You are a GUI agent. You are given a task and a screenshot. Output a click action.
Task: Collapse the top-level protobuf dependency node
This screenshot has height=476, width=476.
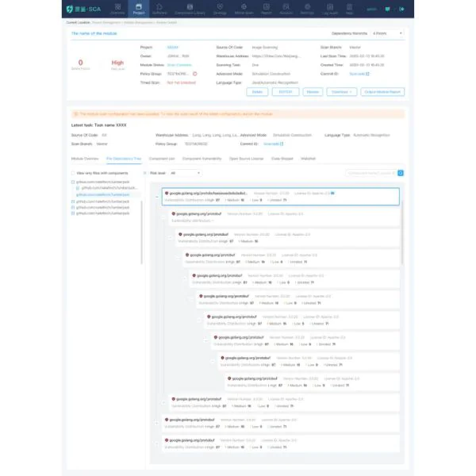156,197
